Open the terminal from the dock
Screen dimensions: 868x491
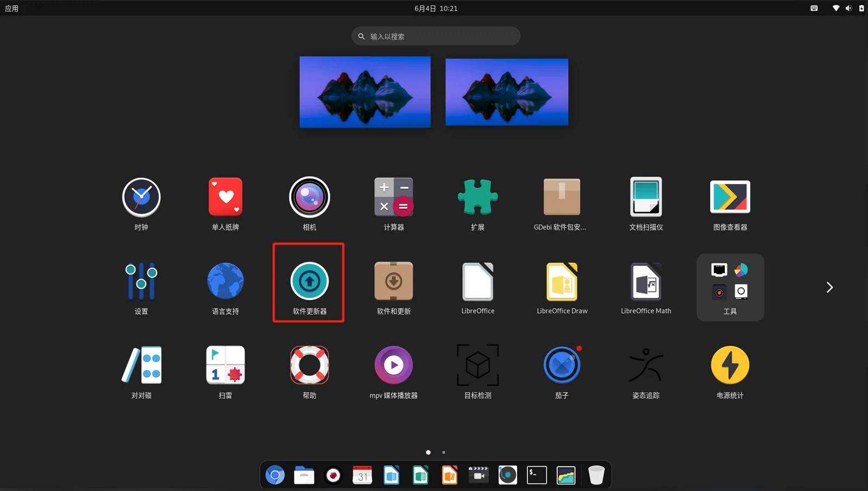pyautogui.click(x=537, y=475)
